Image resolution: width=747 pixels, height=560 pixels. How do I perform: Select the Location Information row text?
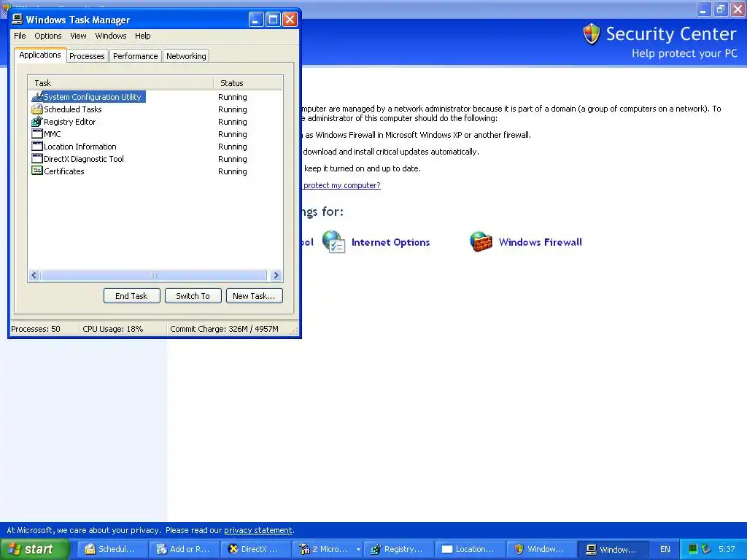click(80, 146)
